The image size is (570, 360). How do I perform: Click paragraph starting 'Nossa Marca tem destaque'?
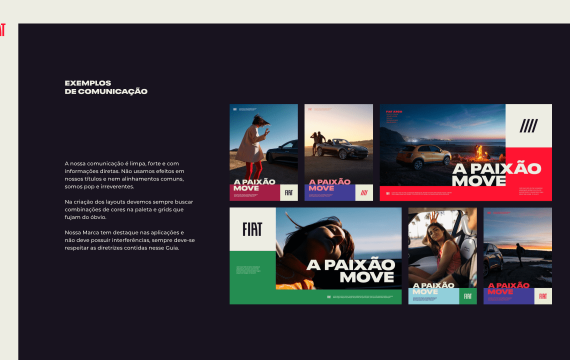pos(130,240)
